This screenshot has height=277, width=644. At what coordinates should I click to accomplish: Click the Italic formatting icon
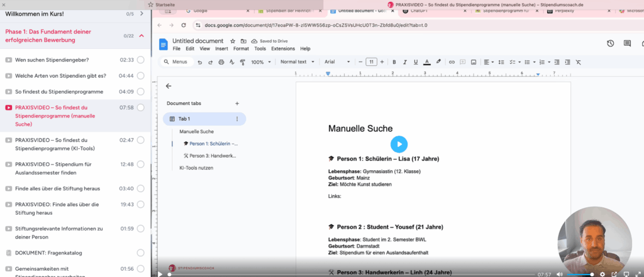click(x=405, y=62)
